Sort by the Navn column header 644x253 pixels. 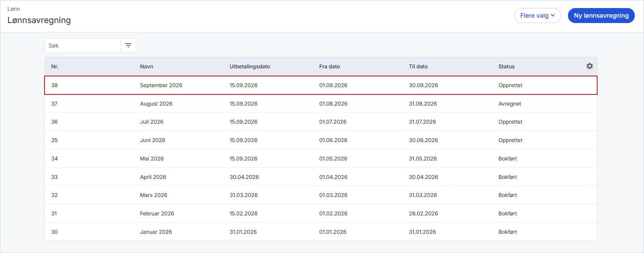point(147,66)
